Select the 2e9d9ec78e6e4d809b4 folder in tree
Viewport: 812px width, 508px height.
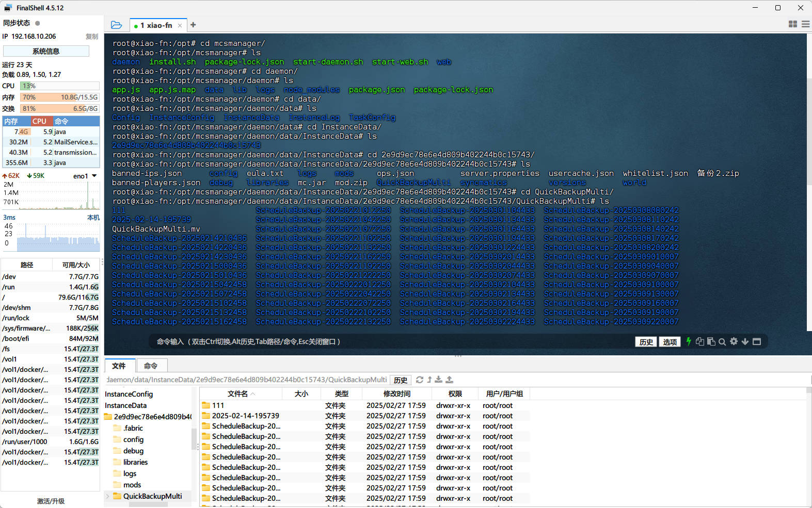pos(148,417)
